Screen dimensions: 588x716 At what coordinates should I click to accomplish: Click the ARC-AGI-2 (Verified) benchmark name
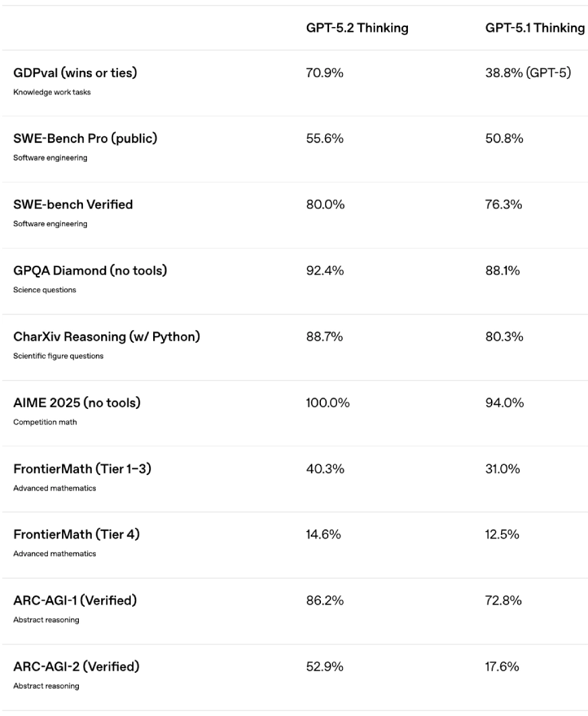coord(76,667)
